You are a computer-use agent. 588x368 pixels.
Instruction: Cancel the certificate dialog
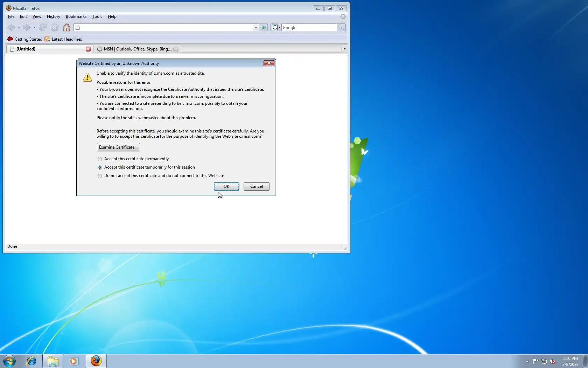pyautogui.click(x=257, y=186)
